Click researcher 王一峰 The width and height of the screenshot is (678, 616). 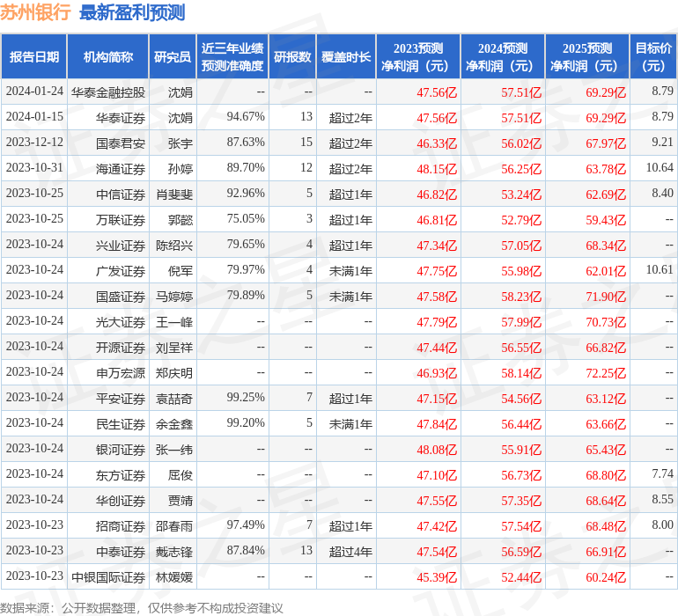point(174,321)
